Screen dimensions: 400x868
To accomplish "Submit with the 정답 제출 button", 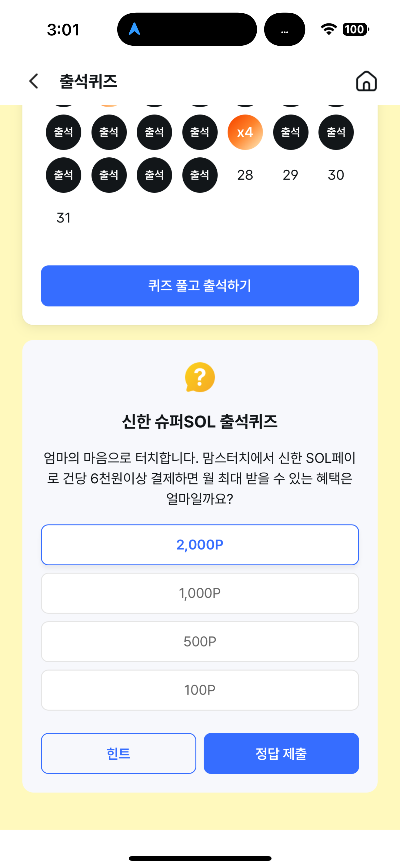I will coord(281,753).
